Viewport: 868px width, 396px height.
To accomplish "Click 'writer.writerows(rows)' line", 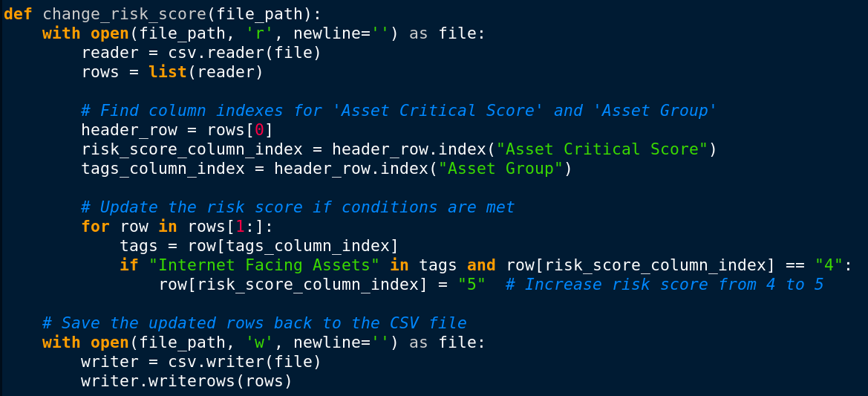I will tap(186, 381).
